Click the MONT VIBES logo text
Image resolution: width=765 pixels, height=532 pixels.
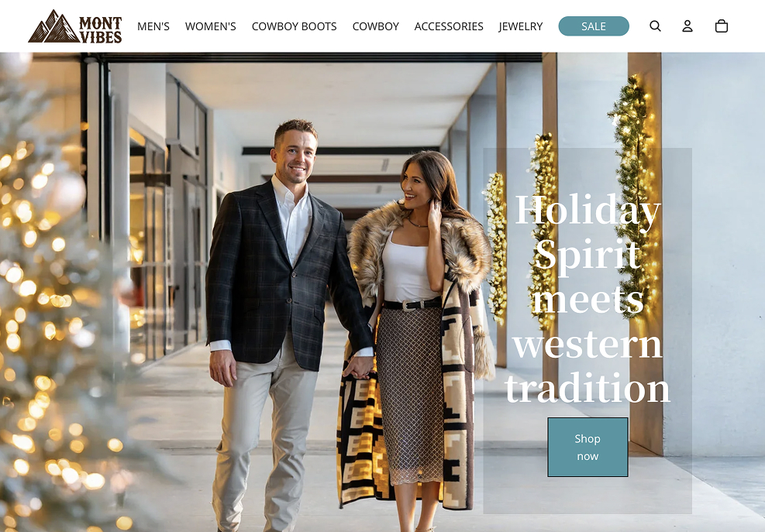(x=101, y=29)
